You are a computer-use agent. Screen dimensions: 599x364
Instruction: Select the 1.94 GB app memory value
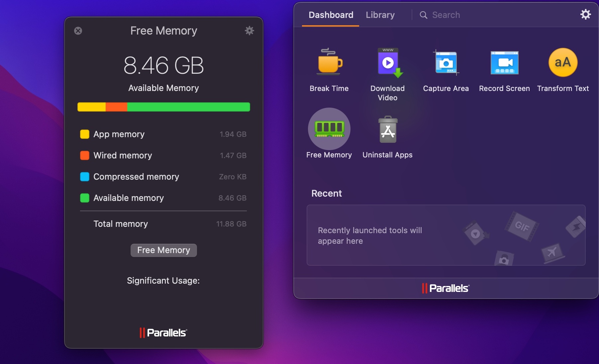coord(233,134)
